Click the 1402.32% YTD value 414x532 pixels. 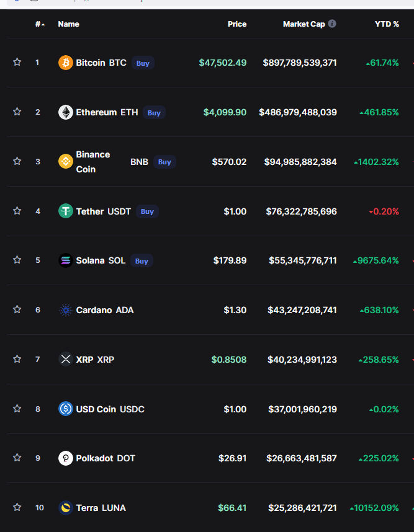click(x=376, y=162)
